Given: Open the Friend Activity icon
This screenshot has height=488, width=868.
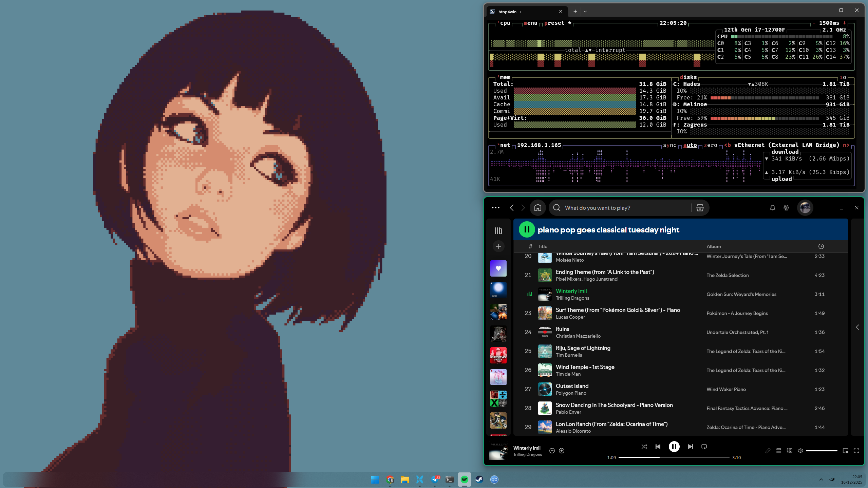Looking at the screenshot, I should [786, 208].
